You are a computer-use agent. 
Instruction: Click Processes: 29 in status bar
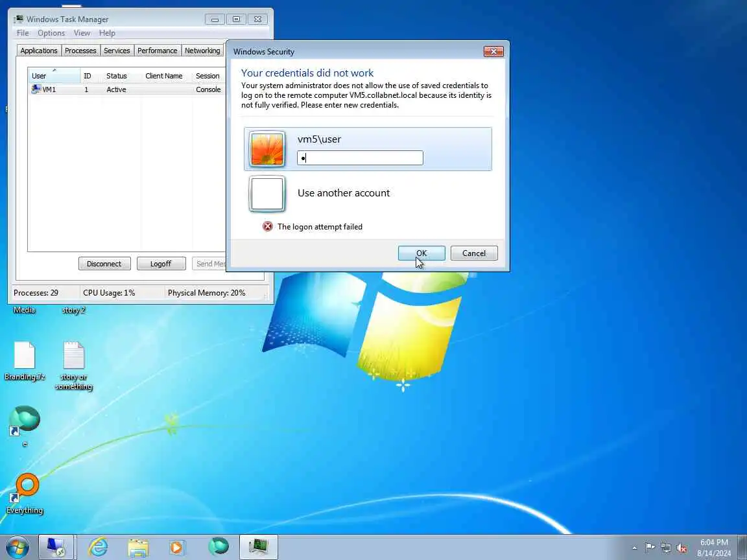pos(36,293)
